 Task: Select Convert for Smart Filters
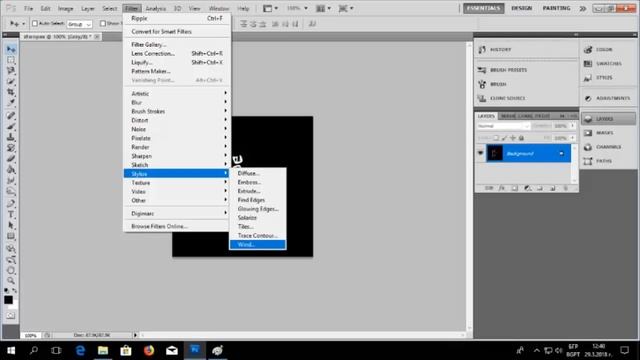[x=176, y=31]
